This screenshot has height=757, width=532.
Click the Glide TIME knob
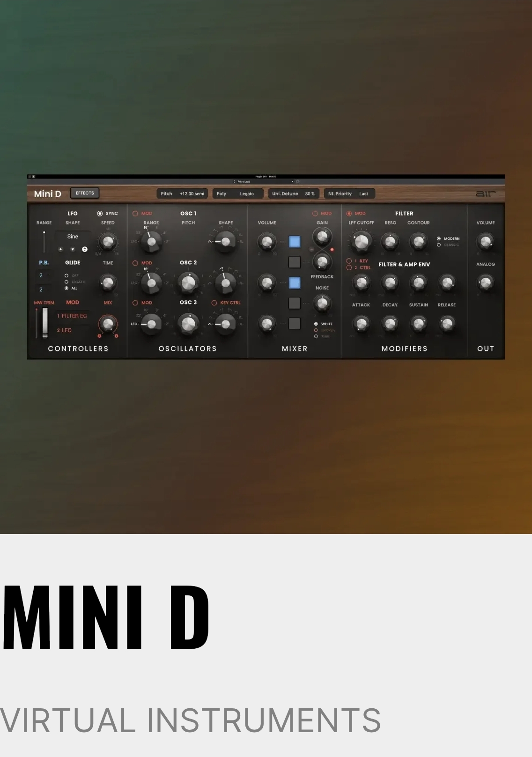coord(108,282)
